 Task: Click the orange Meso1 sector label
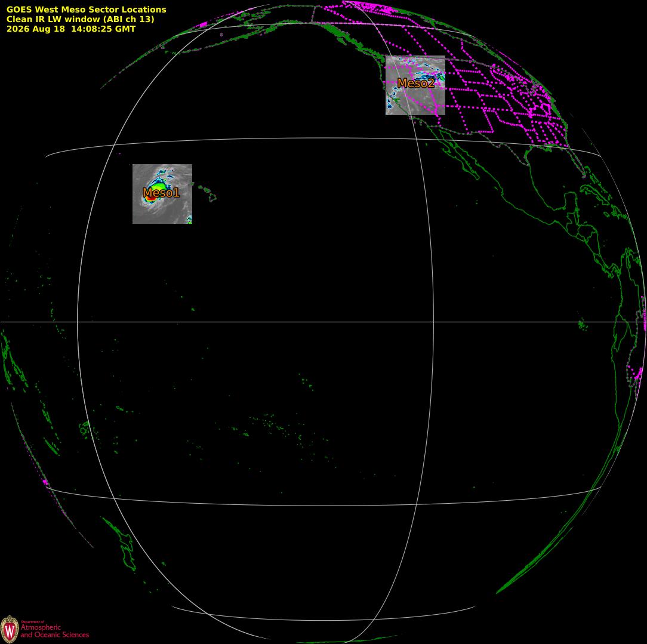(161, 193)
